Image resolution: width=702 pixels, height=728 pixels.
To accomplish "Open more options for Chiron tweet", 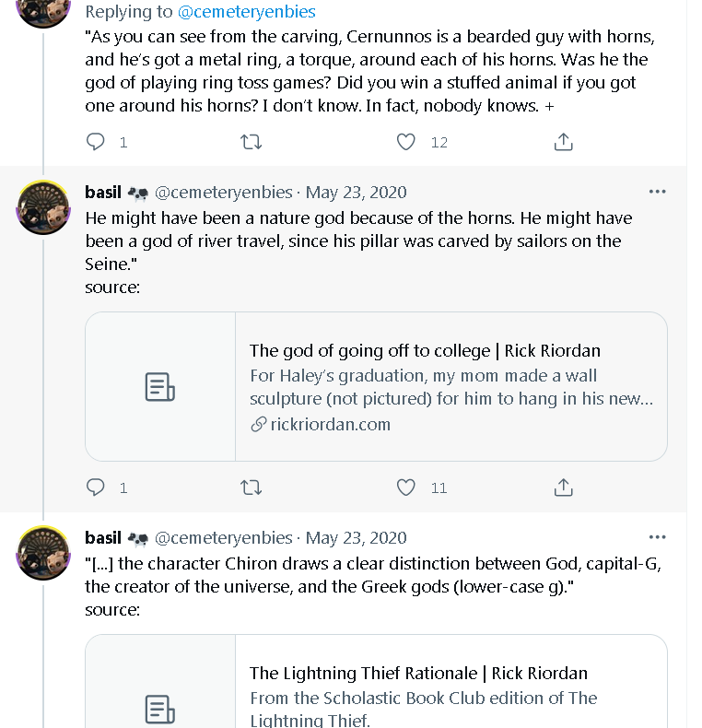I will pos(657,537).
